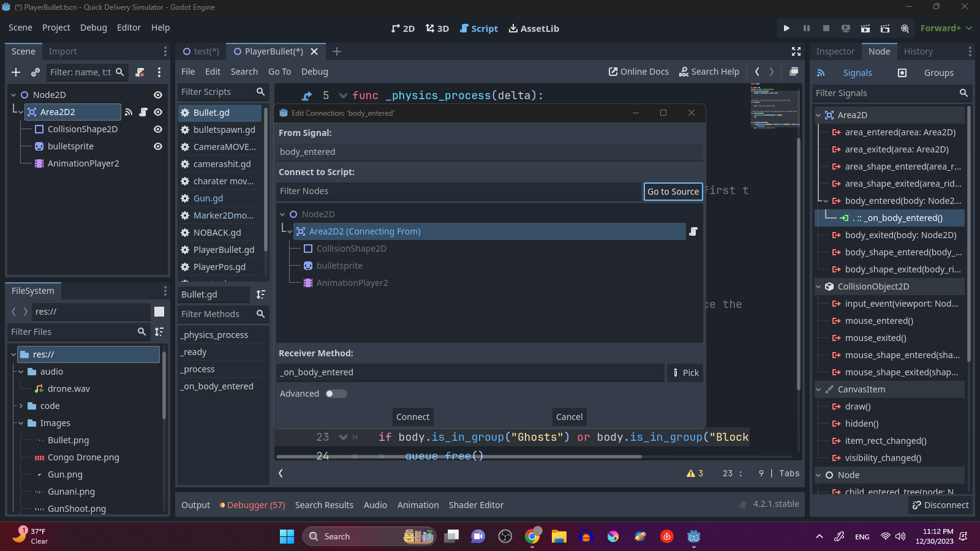Click the FileSystem sort files icon
This screenshot has height=551, width=980.
(x=159, y=332)
